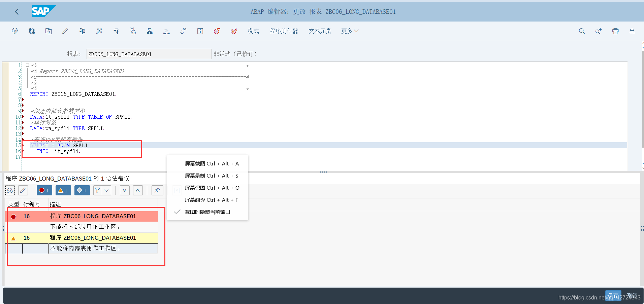Click Active/Inactive switch icon in toolbar
The height and width of the screenshot is (304, 644).
coord(32,31)
